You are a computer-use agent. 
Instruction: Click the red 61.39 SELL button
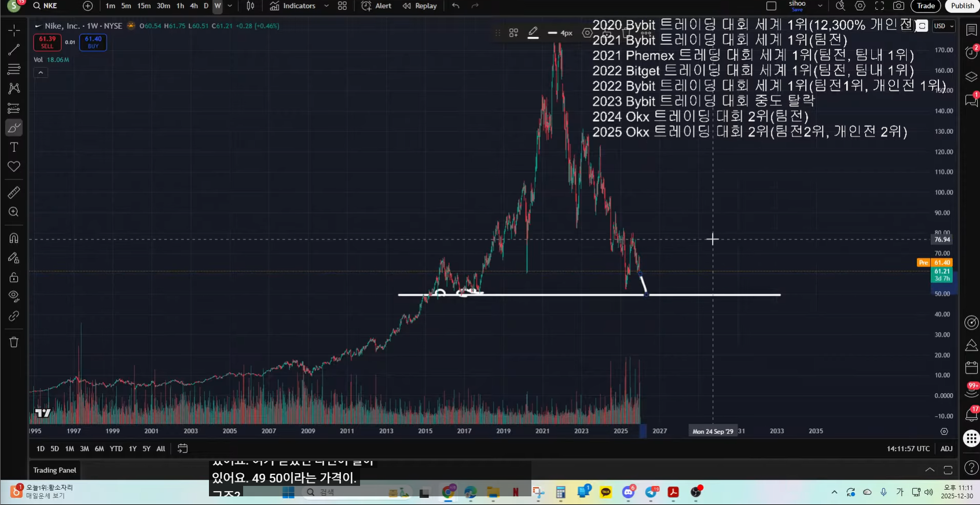47,42
